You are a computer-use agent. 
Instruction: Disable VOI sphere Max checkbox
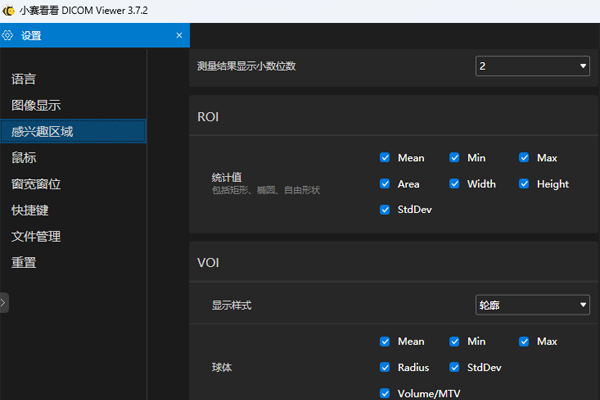[x=524, y=341]
